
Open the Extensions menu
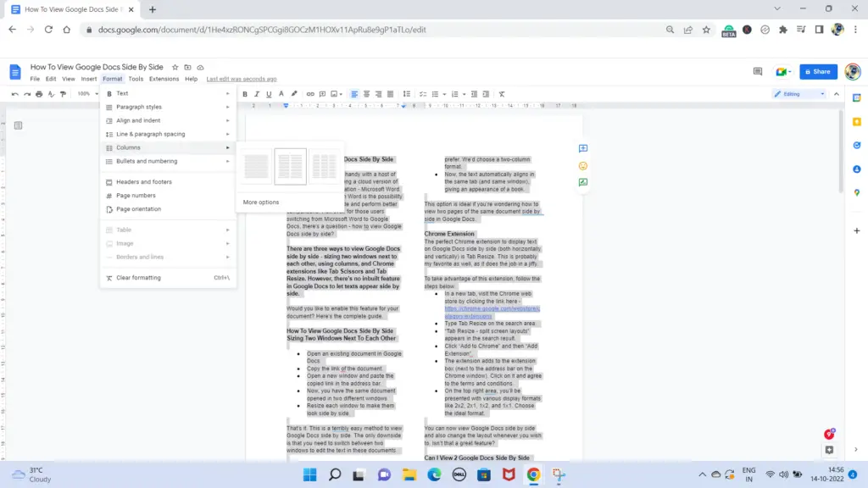pos(164,79)
